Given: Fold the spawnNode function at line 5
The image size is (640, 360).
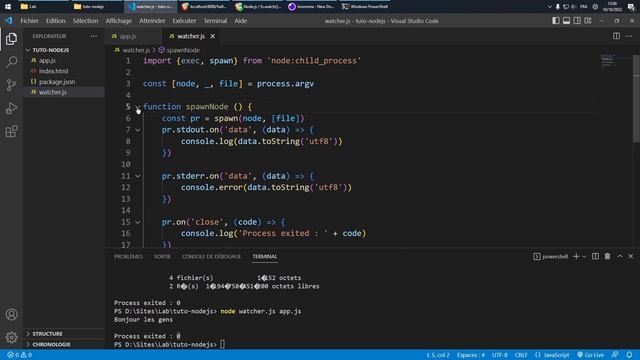Looking at the screenshot, I should (138, 107).
